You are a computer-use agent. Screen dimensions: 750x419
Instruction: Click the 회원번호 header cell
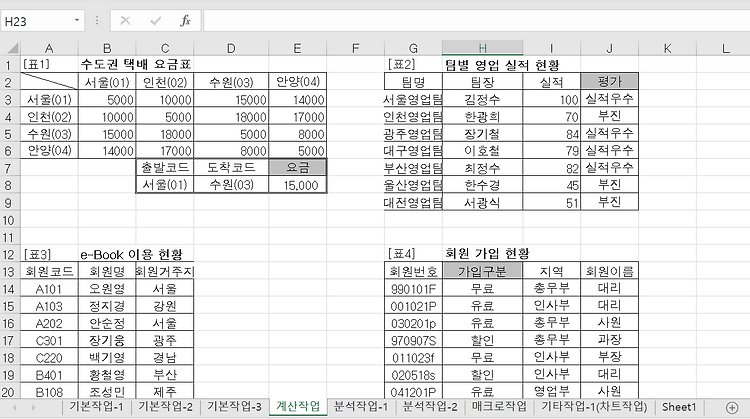point(413,271)
